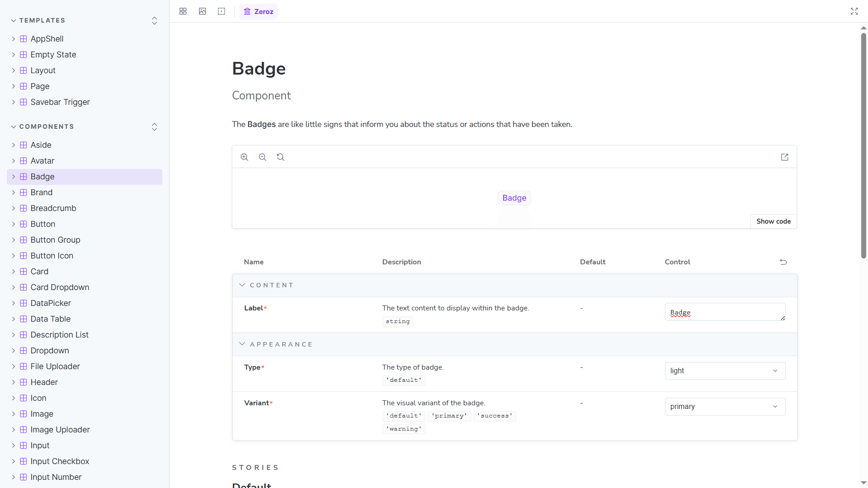
Task: Click the Badge preview element
Action: click(514, 198)
